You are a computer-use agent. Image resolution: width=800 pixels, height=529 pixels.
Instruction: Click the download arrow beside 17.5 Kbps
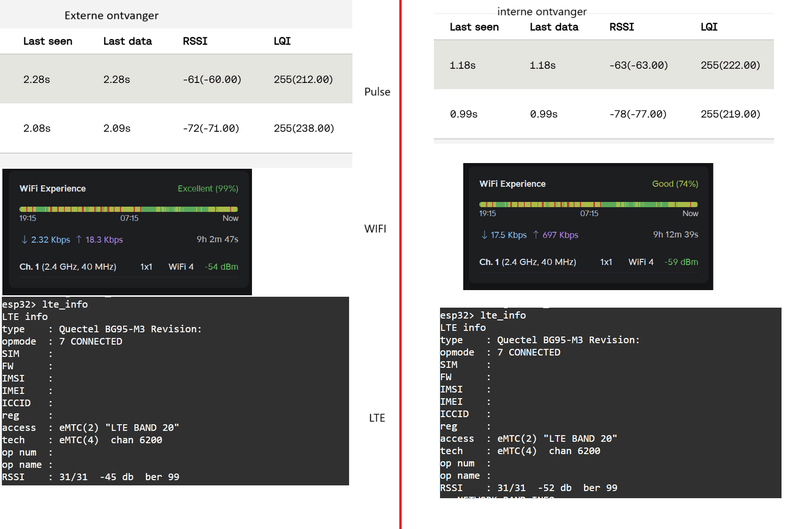click(x=484, y=235)
